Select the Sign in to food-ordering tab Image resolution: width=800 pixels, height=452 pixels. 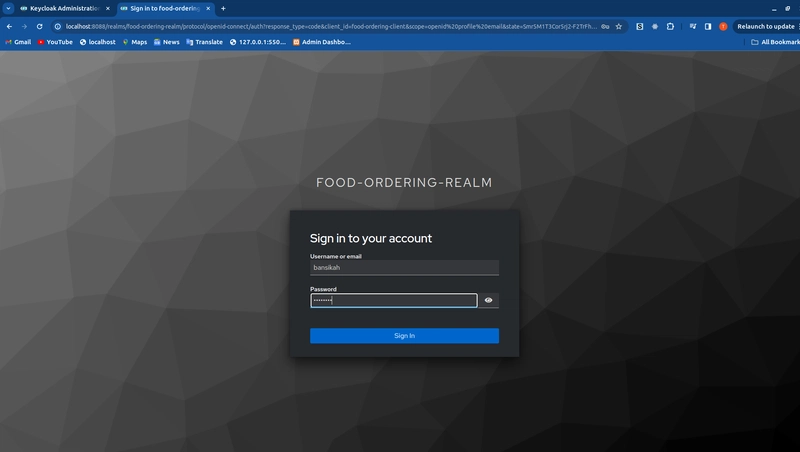click(164, 9)
